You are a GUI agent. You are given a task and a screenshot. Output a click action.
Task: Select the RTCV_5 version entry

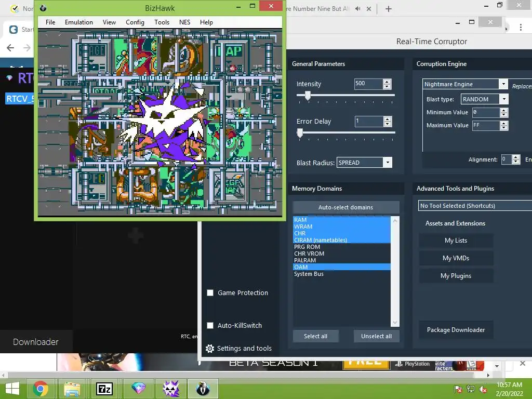20,99
